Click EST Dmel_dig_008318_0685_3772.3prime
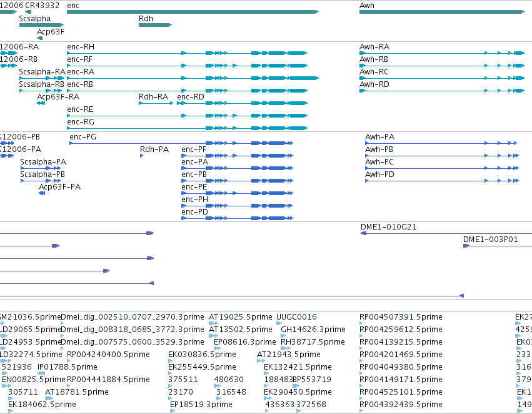The width and height of the screenshot is (532, 414). [x=133, y=330]
